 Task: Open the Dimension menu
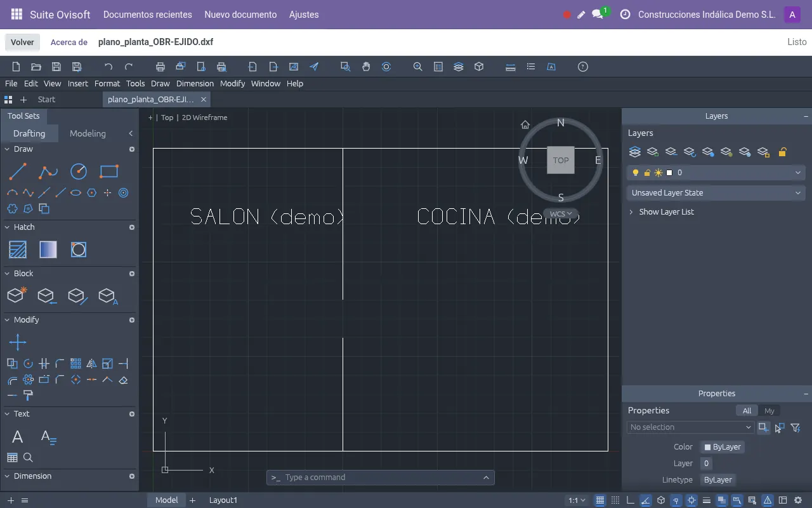pos(195,83)
